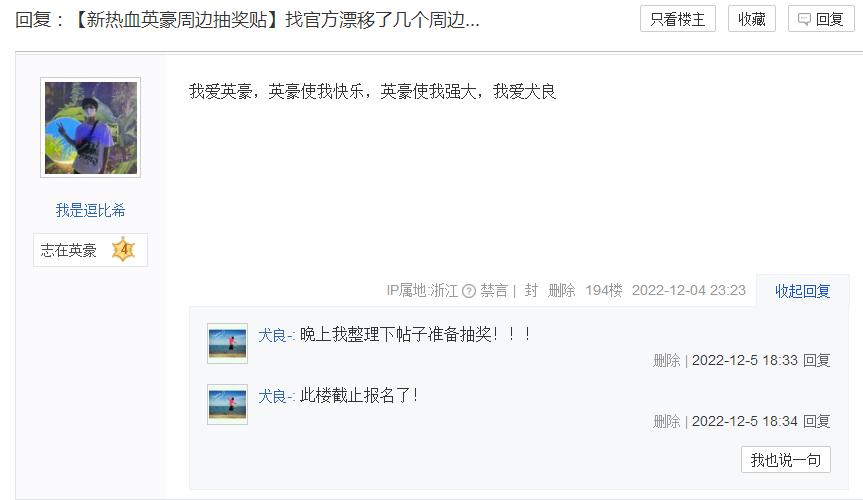This screenshot has height=500, width=863.
Task: Click 犬良- name in the 晚上我整理 reply
Action: tap(276, 335)
